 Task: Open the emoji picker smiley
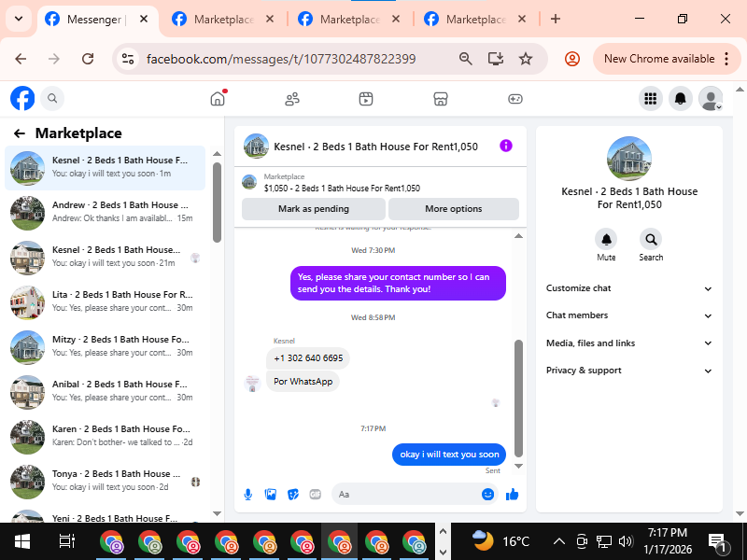pos(487,495)
